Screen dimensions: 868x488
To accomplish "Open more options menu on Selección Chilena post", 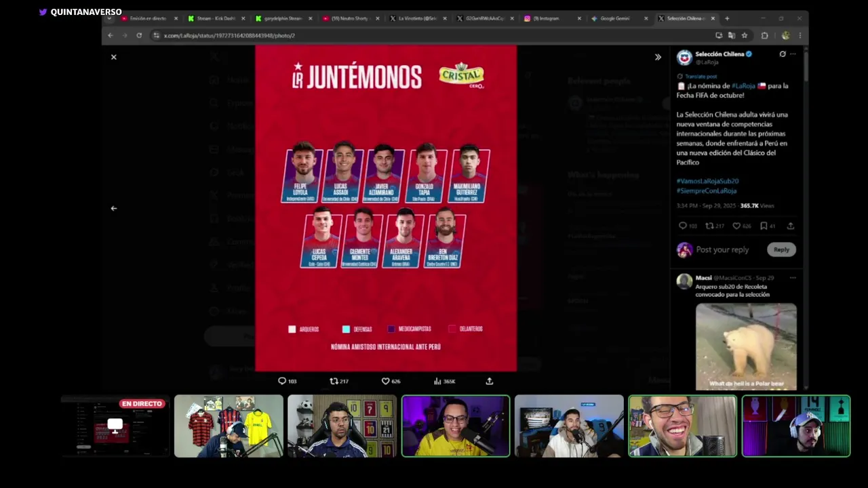I will (793, 54).
